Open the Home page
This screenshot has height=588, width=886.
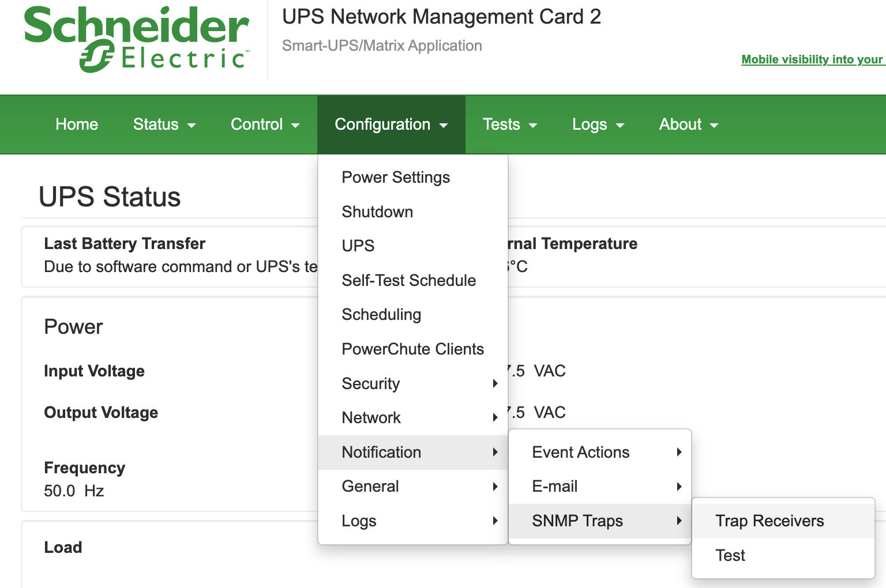point(77,125)
